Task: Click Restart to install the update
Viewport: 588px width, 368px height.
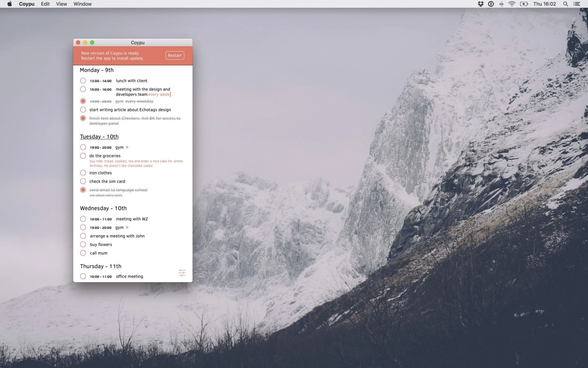Action: coord(175,55)
